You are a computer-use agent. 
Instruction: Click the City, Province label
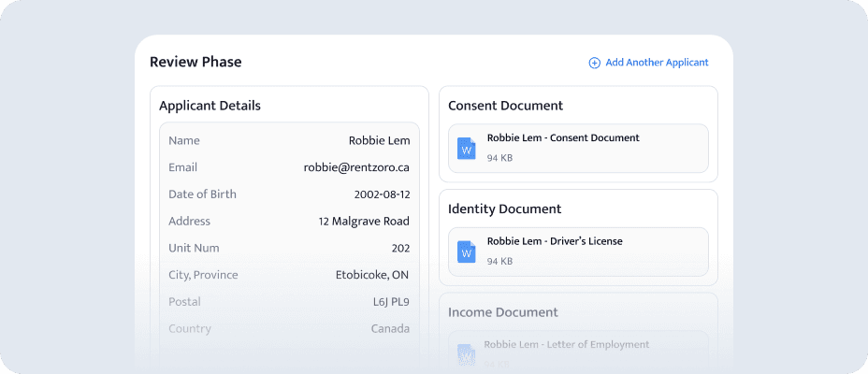[203, 275]
